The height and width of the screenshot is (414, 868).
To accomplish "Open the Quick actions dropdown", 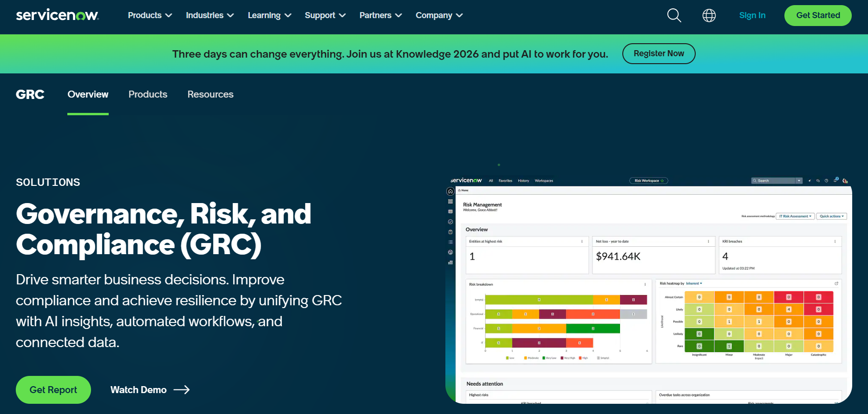I will [831, 216].
